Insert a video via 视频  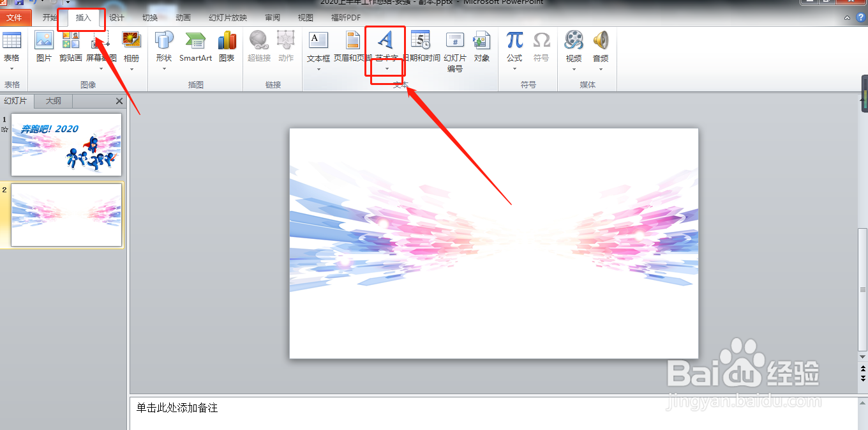click(x=574, y=40)
